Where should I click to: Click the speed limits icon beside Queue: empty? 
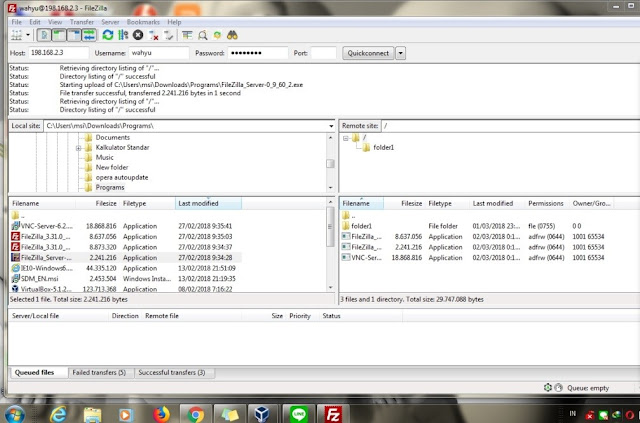coord(558,387)
